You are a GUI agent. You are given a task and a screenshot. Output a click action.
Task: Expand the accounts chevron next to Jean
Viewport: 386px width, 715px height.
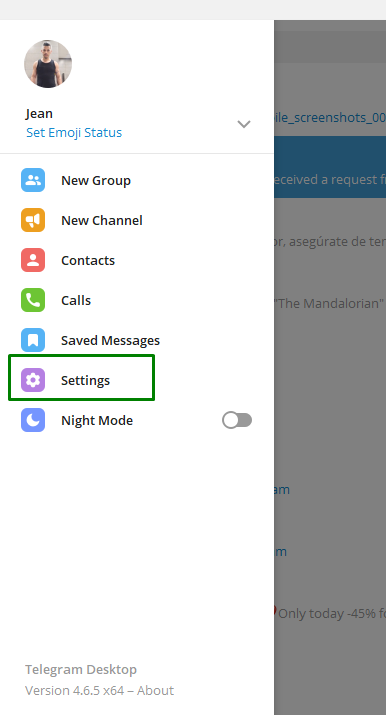[x=244, y=124]
